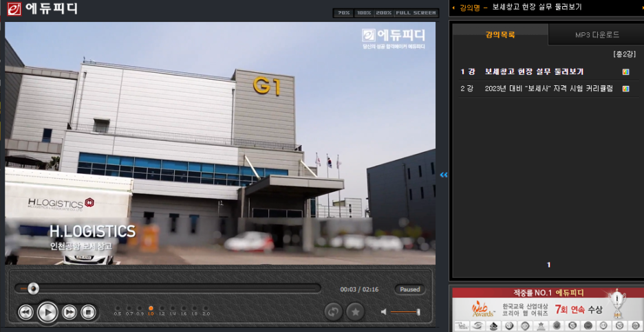The width and height of the screenshot is (644, 332).
Task: Click the star bookmark icon
Action: tap(355, 312)
